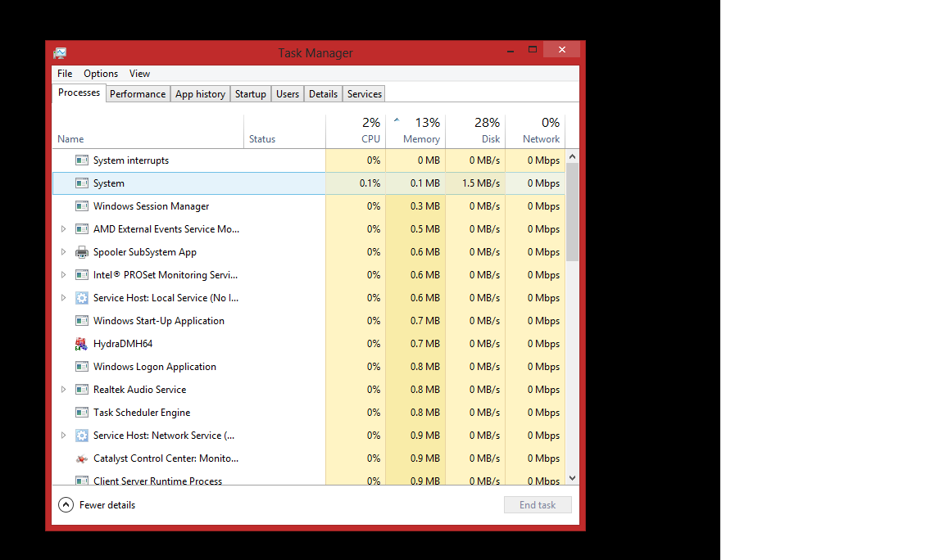
Task: Click the Windows Start-Up Application icon
Action: click(x=82, y=321)
